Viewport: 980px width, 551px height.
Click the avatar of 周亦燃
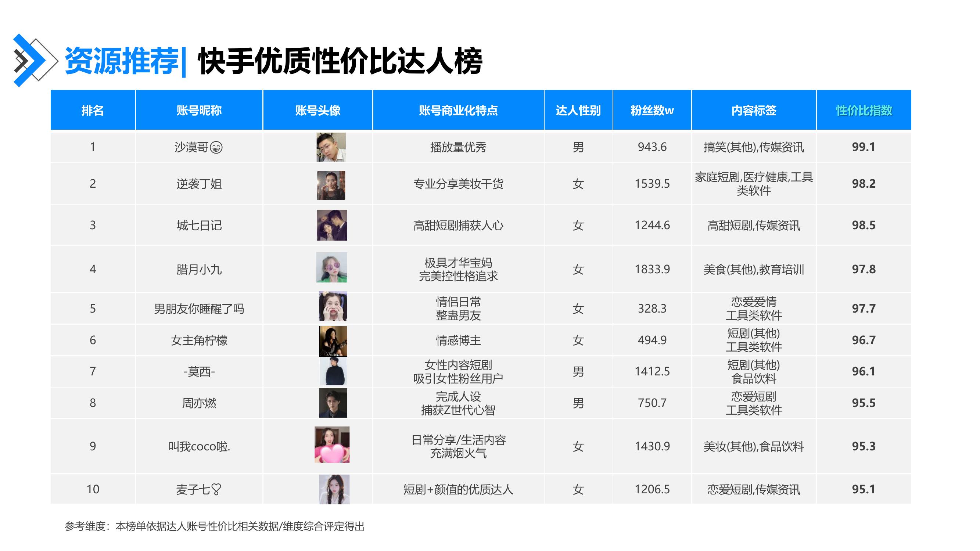click(333, 403)
